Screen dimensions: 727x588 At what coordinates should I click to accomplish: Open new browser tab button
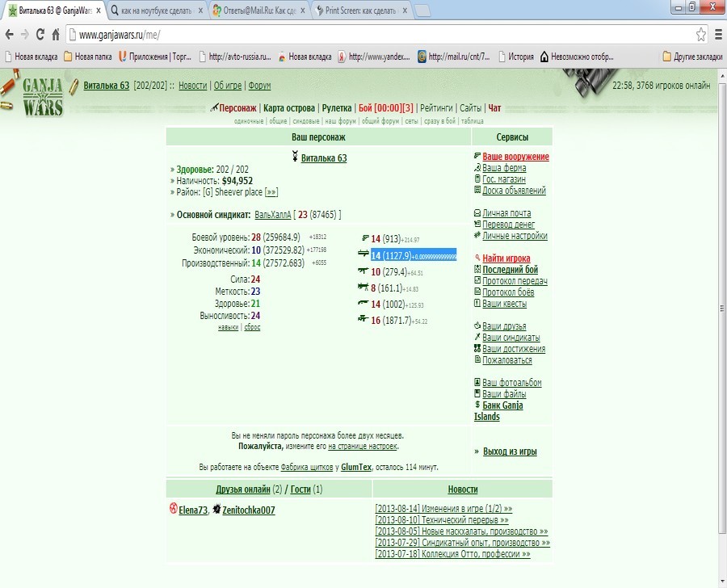(x=422, y=10)
